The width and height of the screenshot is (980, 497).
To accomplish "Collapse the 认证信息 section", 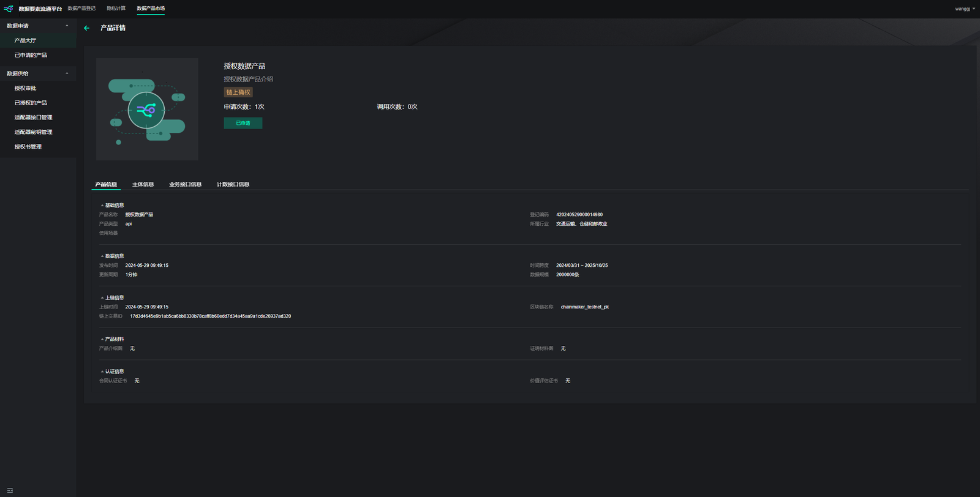I will (x=102, y=372).
